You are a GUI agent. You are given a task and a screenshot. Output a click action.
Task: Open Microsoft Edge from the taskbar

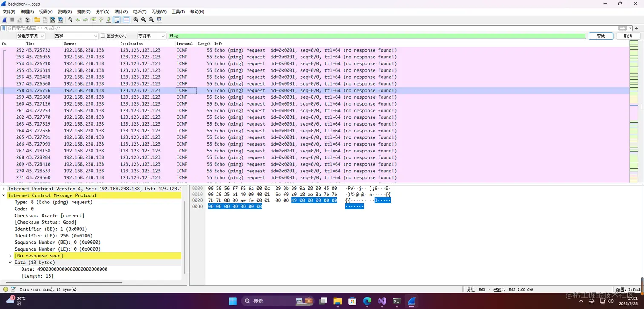(367, 301)
